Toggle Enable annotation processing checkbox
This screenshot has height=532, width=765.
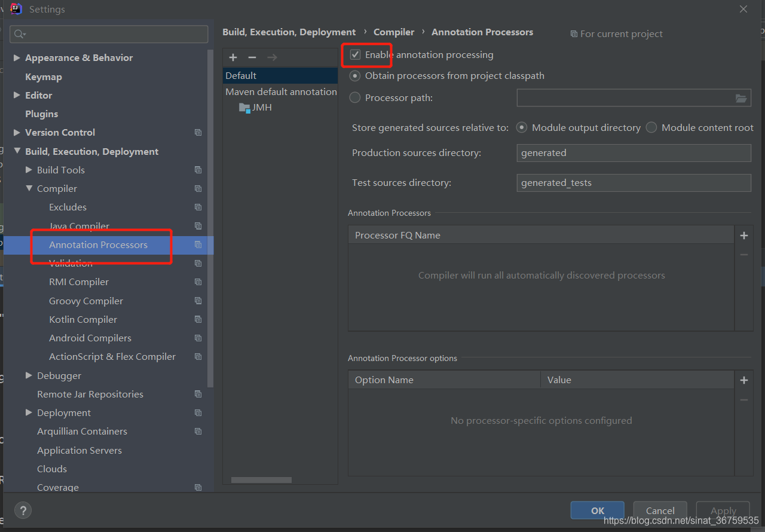coord(355,55)
